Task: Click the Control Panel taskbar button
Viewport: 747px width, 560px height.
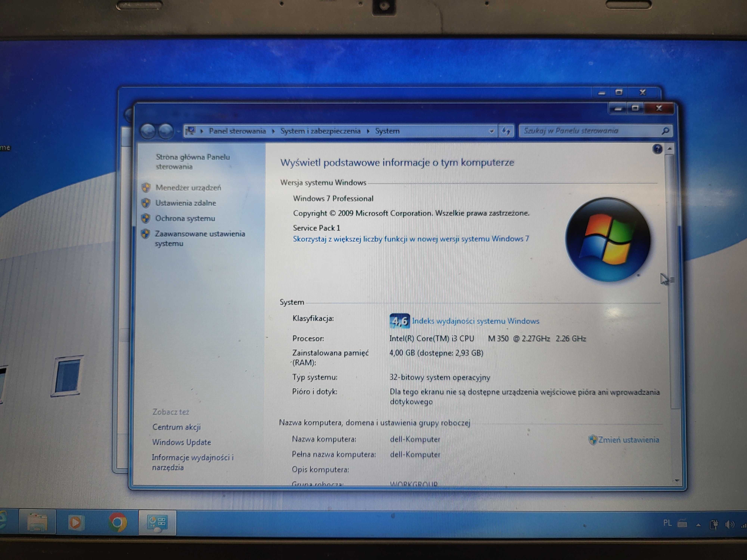Action: click(x=157, y=522)
